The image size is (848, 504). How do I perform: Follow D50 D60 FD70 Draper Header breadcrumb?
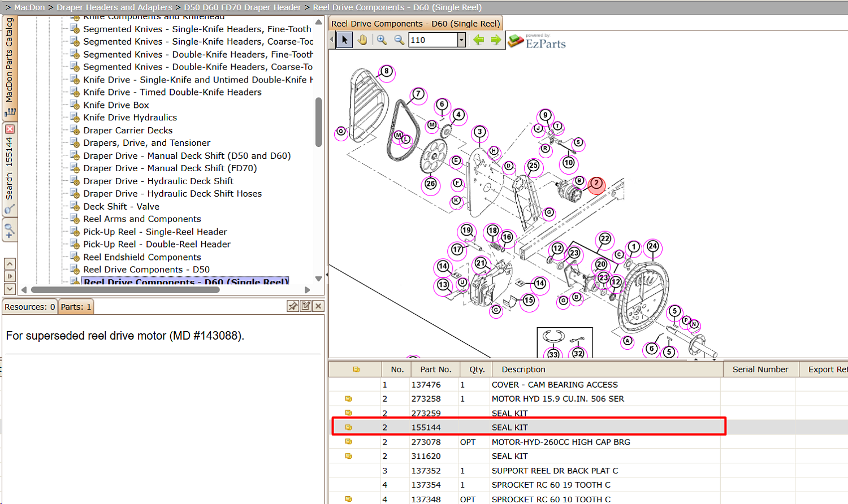243,7
